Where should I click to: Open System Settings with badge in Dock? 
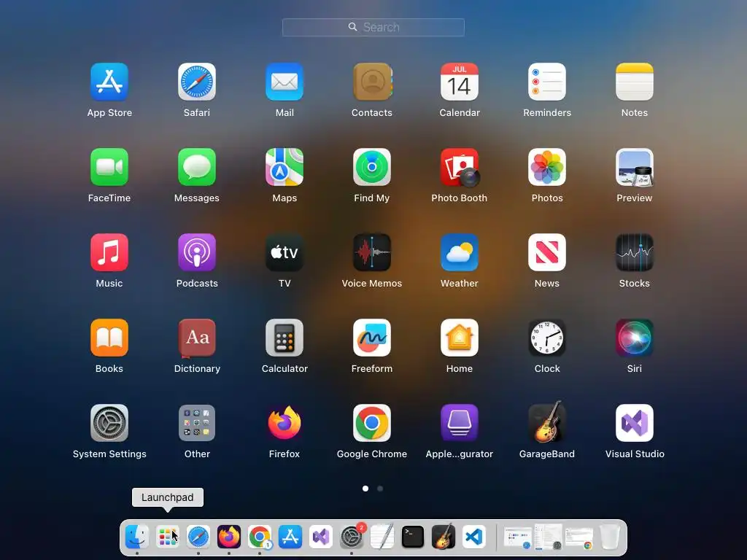coord(352,537)
